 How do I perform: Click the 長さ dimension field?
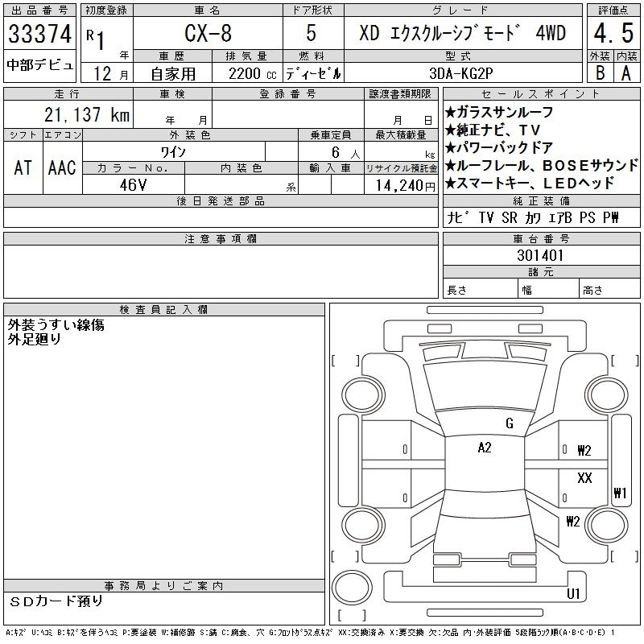(481, 290)
